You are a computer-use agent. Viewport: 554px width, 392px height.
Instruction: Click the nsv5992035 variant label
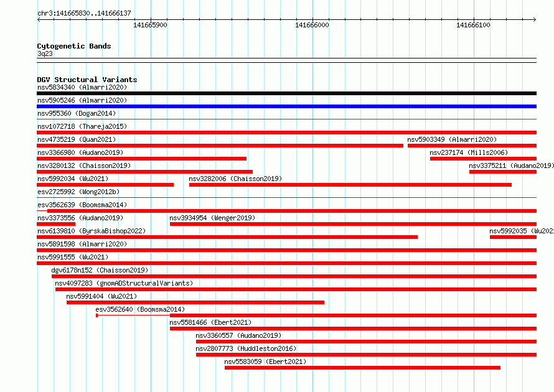click(522, 231)
